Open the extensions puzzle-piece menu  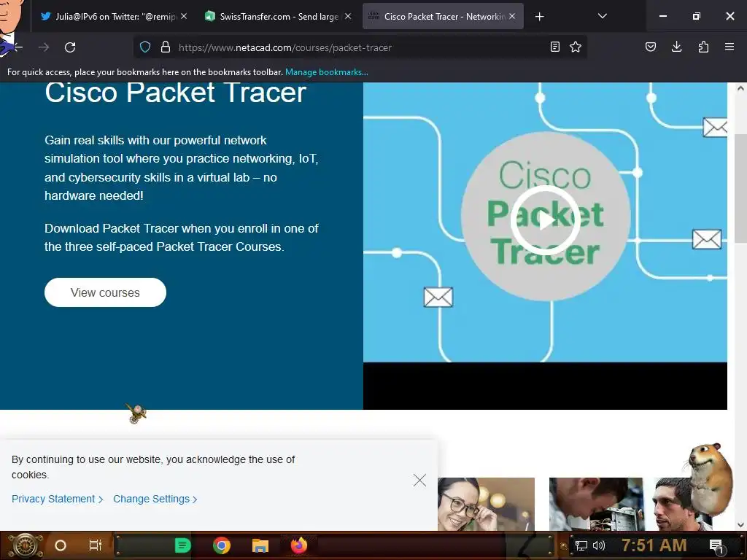pos(703,47)
